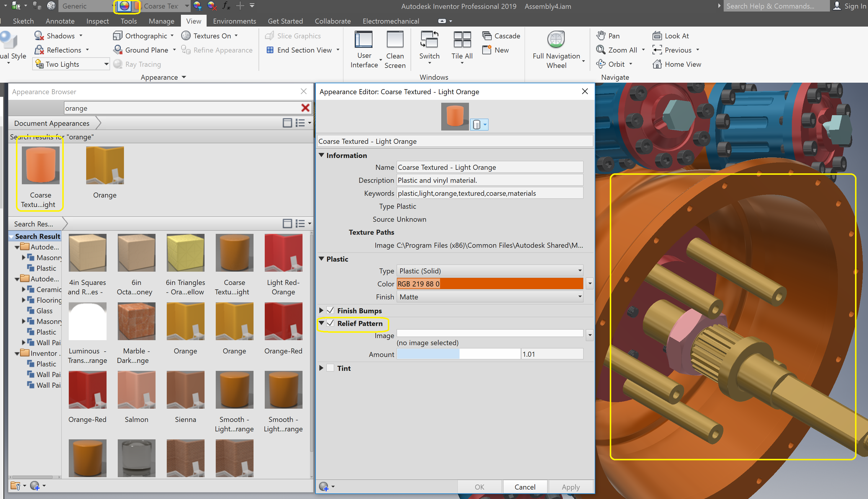Click the Relief Pattern Amount slider
Image resolution: width=868 pixels, height=499 pixels.
coord(458,354)
